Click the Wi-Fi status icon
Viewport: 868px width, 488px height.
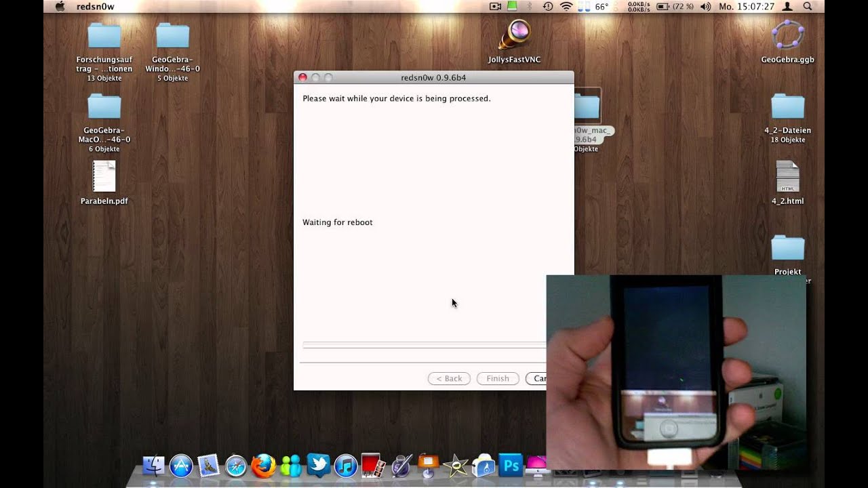566,6
